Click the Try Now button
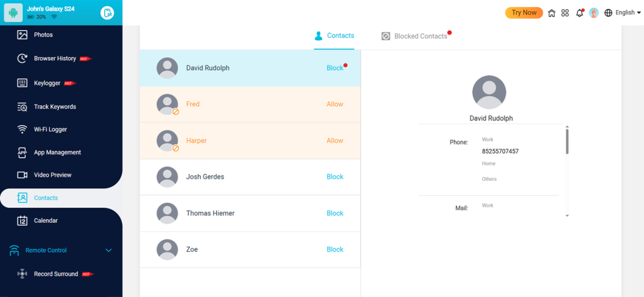Screen dimensions: 644x297 (524, 13)
